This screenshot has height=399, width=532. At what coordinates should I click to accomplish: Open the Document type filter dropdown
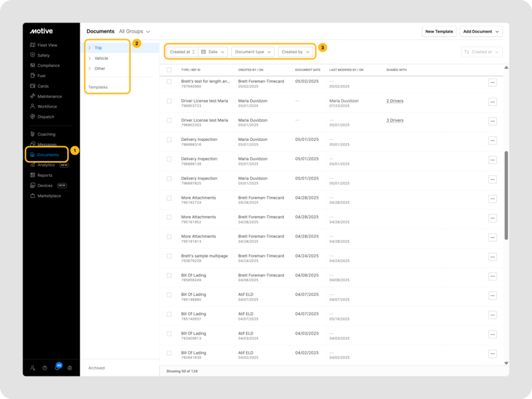(252, 52)
